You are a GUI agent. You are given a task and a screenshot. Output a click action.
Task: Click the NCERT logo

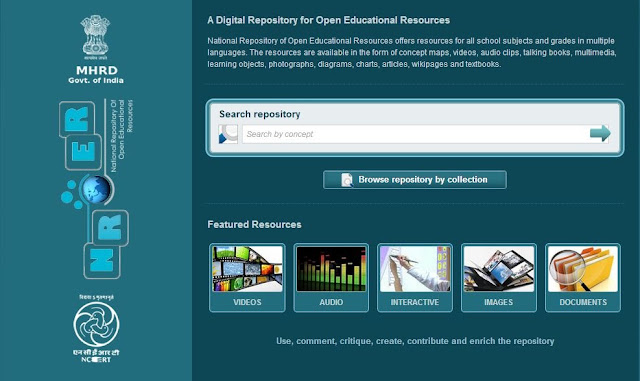96,328
